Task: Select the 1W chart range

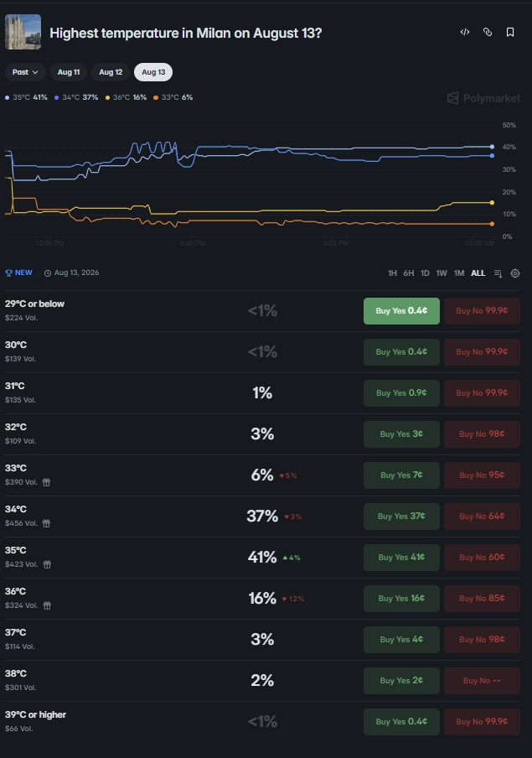Action: [442, 273]
